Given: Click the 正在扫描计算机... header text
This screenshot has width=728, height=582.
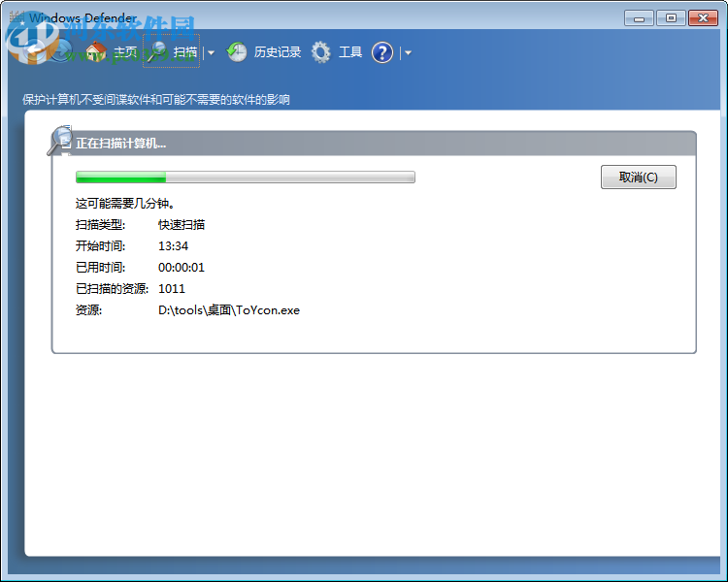Looking at the screenshot, I should click(120, 144).
